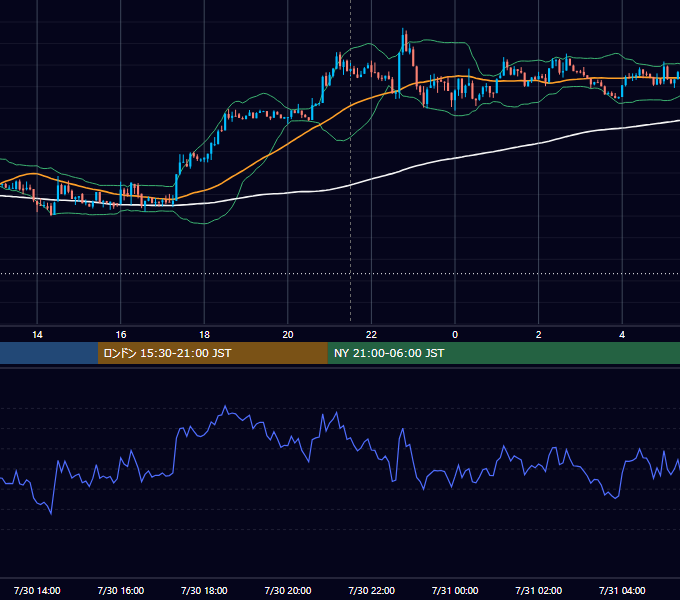Viewport: 680px width, 600px height.
Task: Click the 7/30 18:00 date label
Action: (204, 590)
